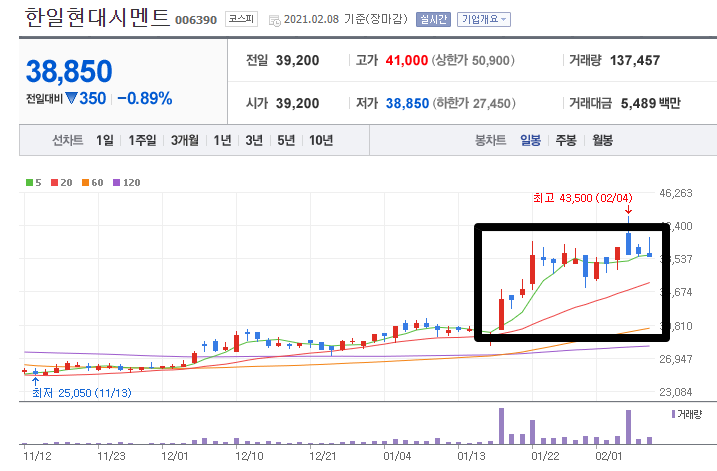Click the tallest volume bar after 01/13
Viewport: 717px width, 471px height.
click(x=501, y=426)
